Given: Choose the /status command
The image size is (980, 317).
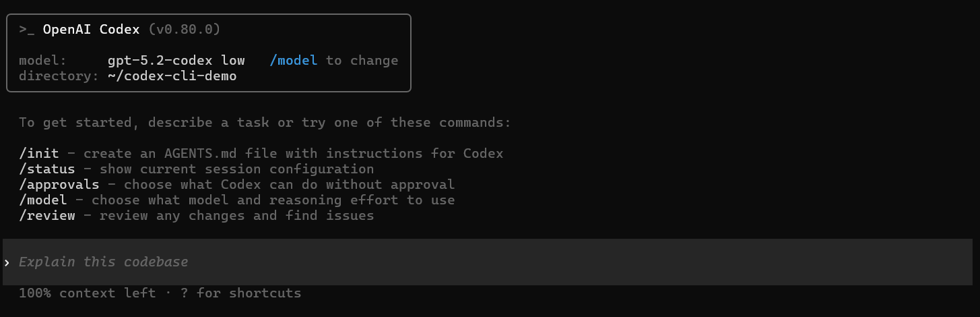Looking at the screenshot, I should pos(46,169).
